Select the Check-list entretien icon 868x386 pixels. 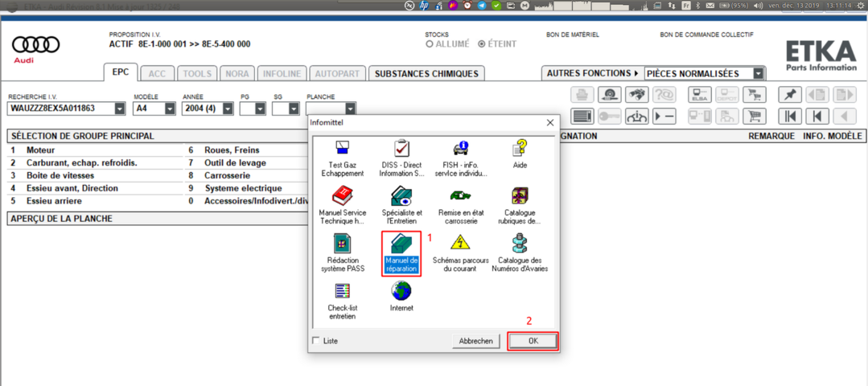(343, 302)
